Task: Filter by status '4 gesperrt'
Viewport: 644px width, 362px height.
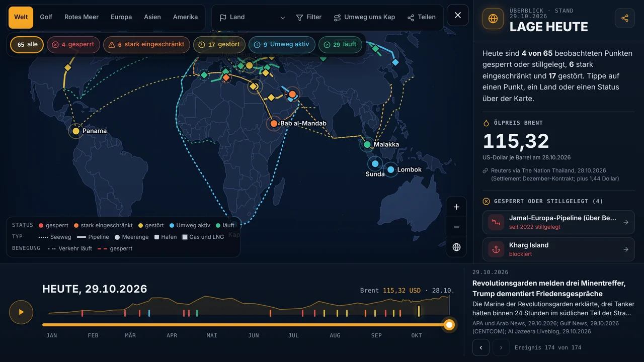Action: pos(73,45)
